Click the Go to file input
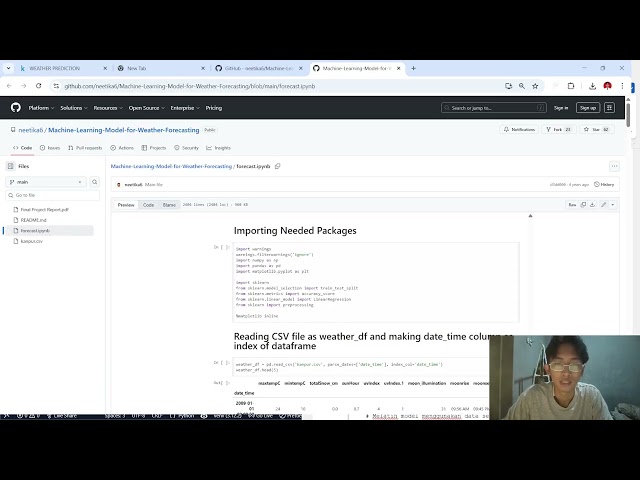This screenshot has height=480, width=640. point(52,195)
